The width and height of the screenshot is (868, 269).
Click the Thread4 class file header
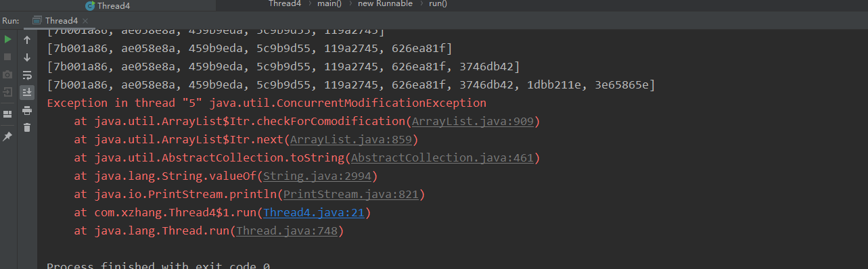(x=108, y=6)
